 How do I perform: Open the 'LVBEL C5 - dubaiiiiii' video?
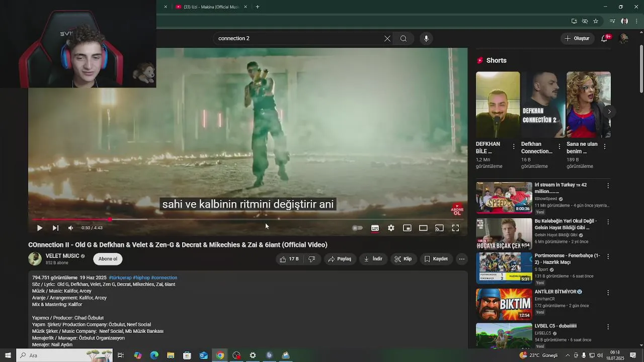[x=504, y=336]
